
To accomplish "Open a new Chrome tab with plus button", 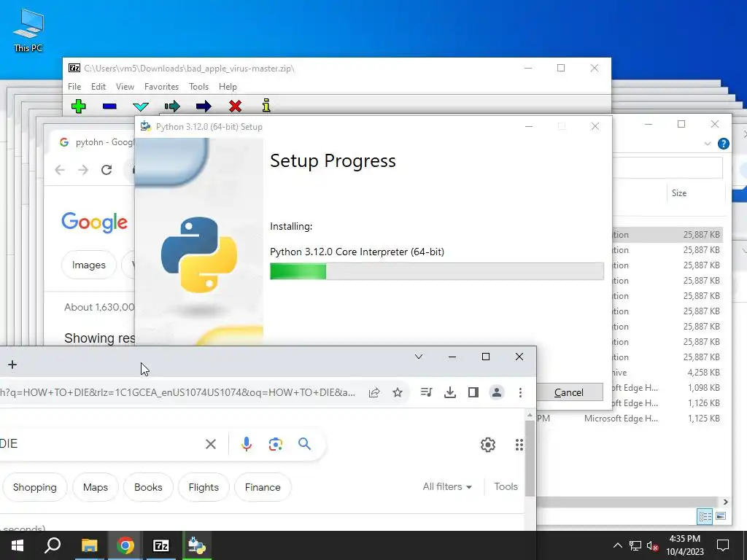I will (x=12, y=365).
